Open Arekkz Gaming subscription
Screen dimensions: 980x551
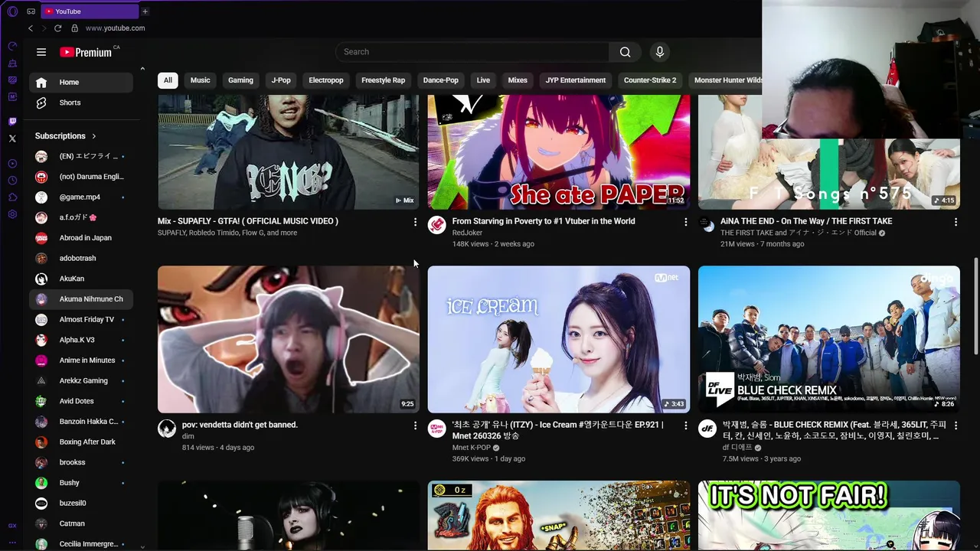pos(81,380)
